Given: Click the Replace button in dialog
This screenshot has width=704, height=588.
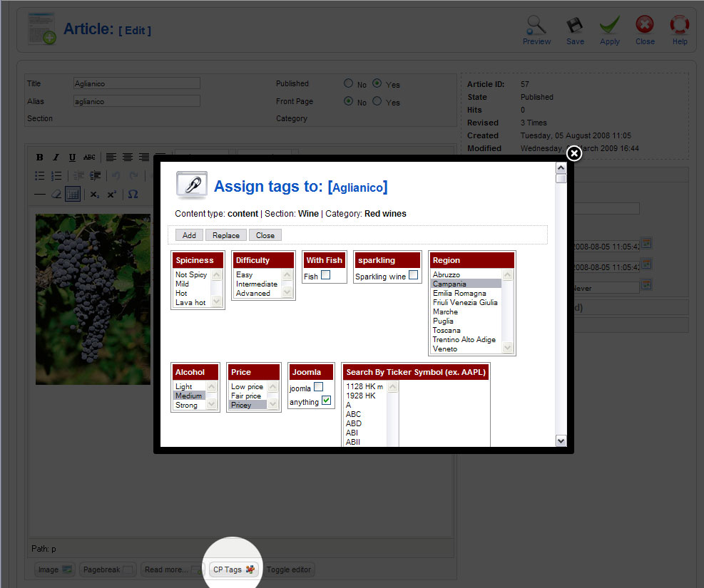Looking at the screenshot, I should tap(226, 235).
